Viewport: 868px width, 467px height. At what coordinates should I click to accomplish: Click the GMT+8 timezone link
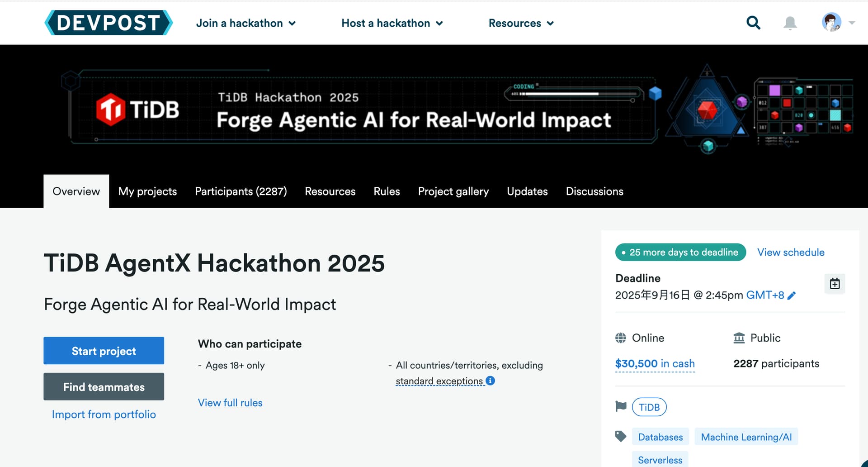[x=765, y=295]
